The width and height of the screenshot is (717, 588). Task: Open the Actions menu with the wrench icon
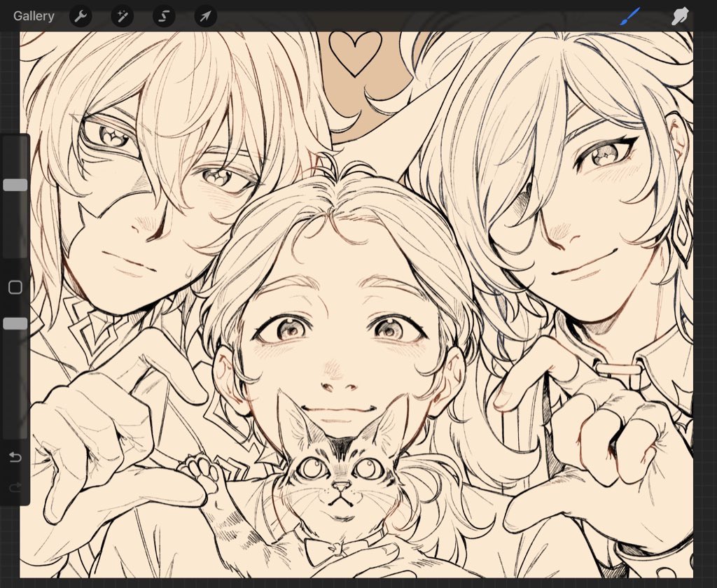coord(81,15)
